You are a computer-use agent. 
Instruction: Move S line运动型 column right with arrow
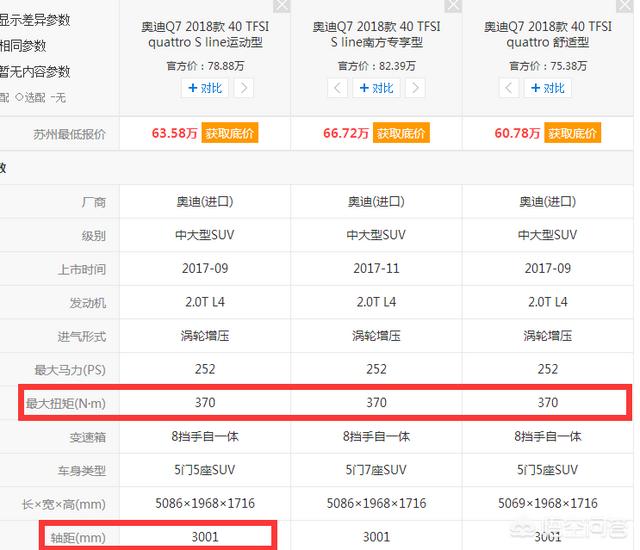pos(244,88)
